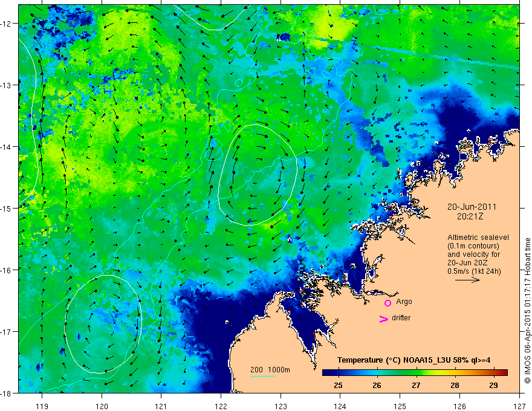Click the '(0.1m contours)' text
The height and width of the screenshot is (411, 532).
(x=473, y=246)
